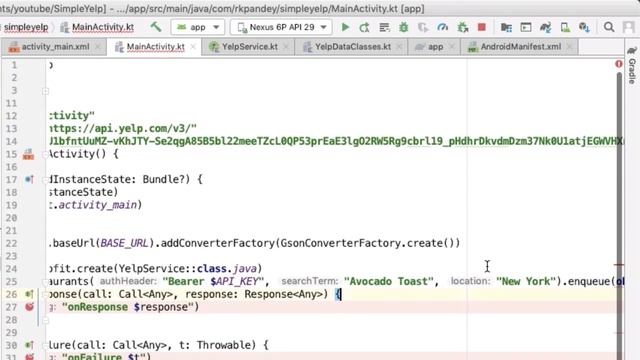Image resolution: width=640 pixels, height=360 pixels.
Task: Switch to the activity_main.xml tab
Action: coord(55,47)
